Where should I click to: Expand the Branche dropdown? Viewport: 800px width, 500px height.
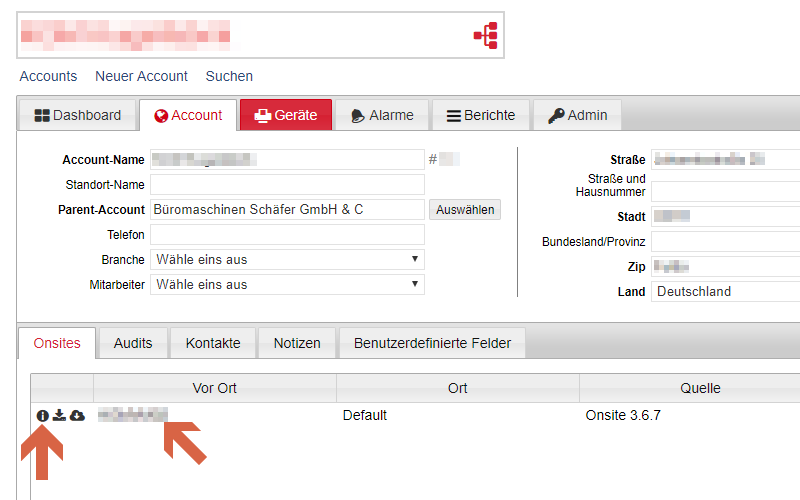287,260
